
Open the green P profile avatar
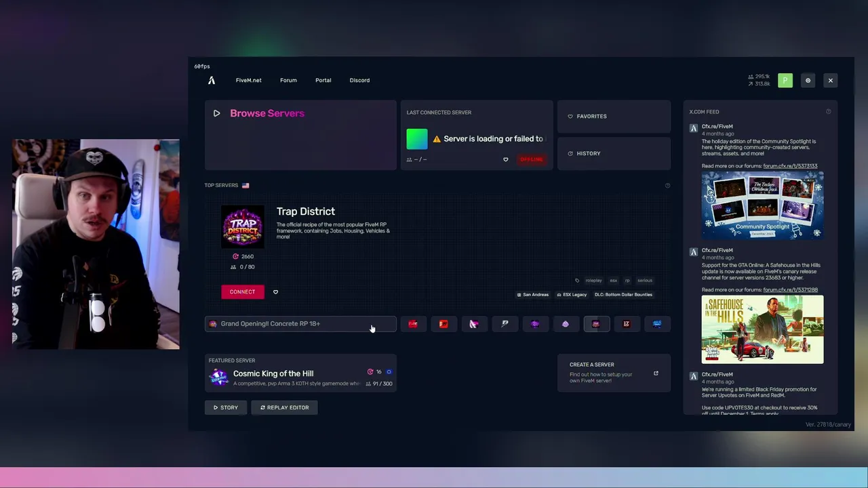(785, 81)
